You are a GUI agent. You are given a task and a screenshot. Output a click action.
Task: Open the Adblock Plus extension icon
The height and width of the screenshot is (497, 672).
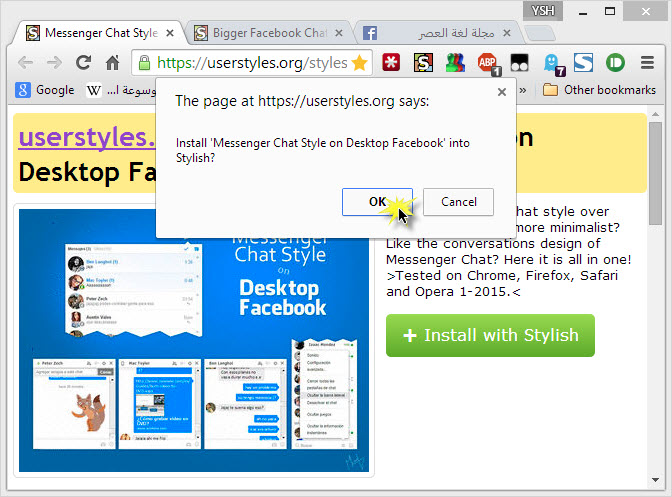tap(488, 63)
